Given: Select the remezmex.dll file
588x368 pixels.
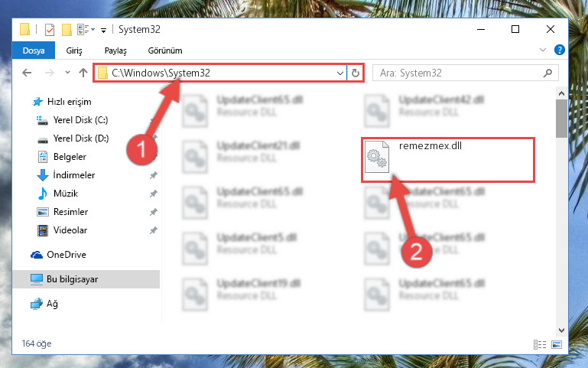Looking at the screenshot, I should (448, 160).
